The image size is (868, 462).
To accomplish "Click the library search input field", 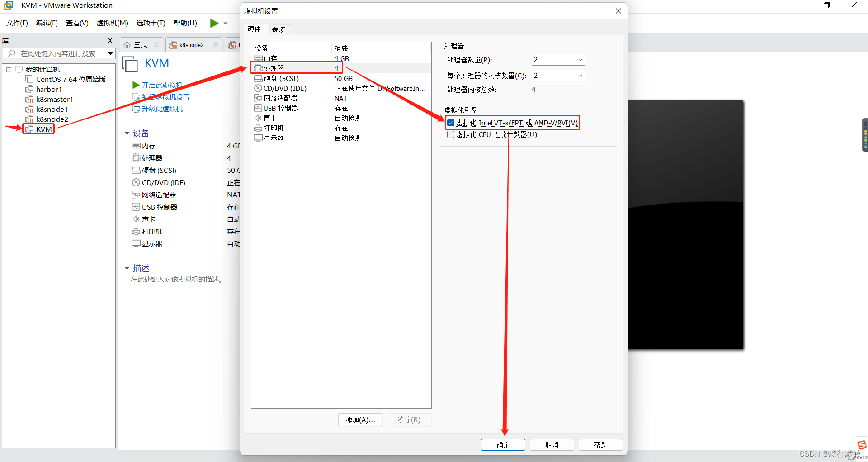I will coord(58,53).
